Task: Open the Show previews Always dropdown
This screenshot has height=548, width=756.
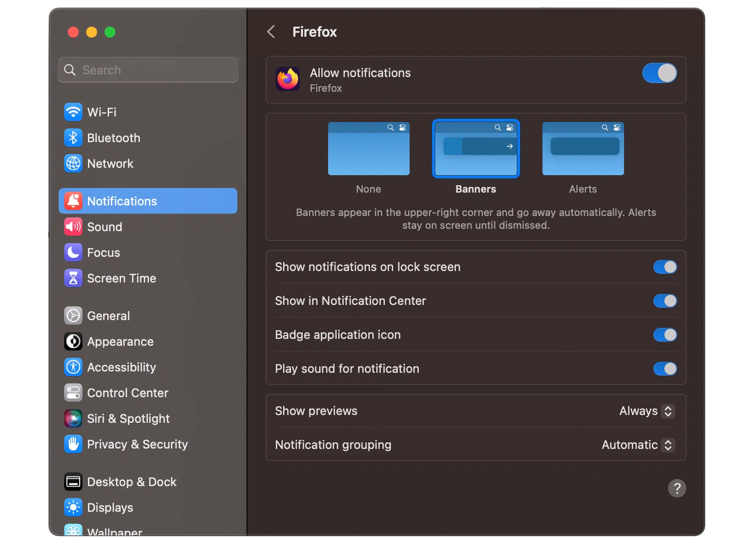Action: coord(646,411)
